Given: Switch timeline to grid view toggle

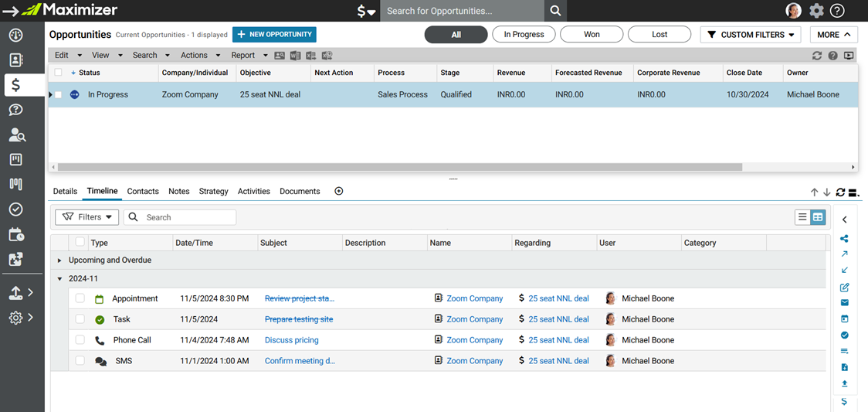Looking at the screenshot, I should tap(818, 218).
